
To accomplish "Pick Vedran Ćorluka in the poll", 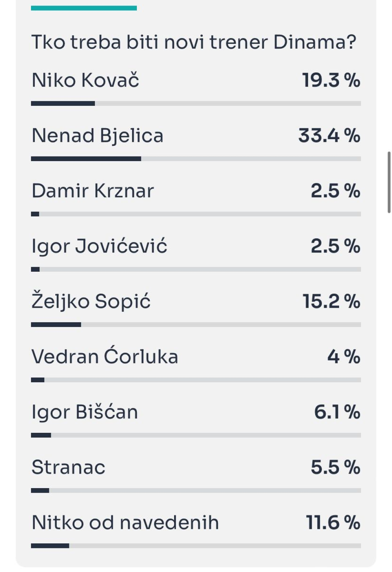I will click(x=105, y=357).
